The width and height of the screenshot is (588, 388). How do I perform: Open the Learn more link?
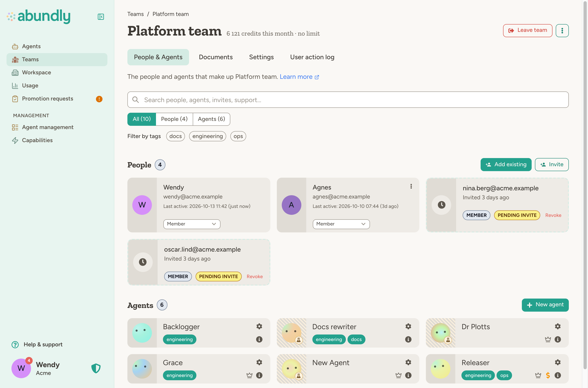tap(299, 77)
